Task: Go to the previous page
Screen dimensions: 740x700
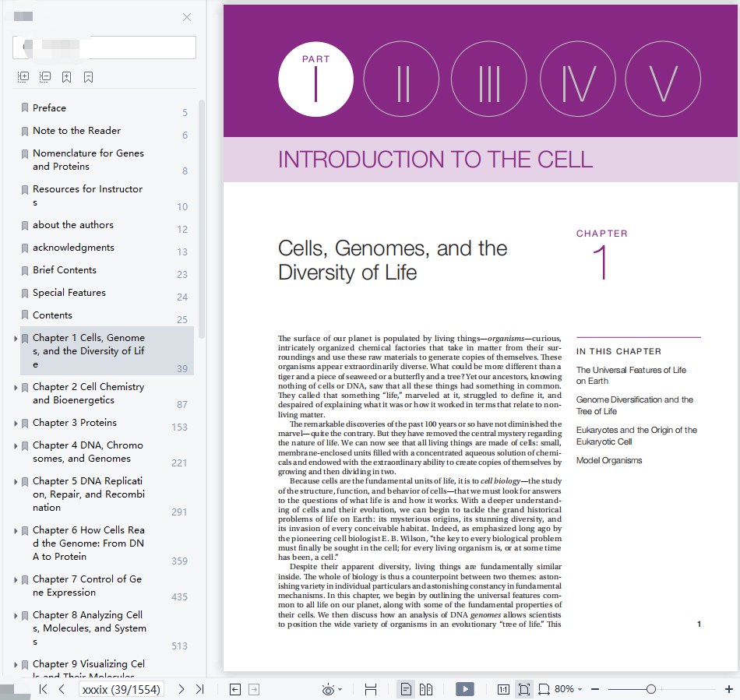Action: click(62, 689)
